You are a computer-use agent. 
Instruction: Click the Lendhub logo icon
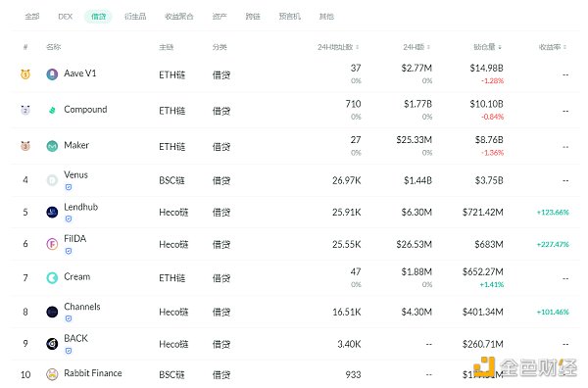pos(52,213)
